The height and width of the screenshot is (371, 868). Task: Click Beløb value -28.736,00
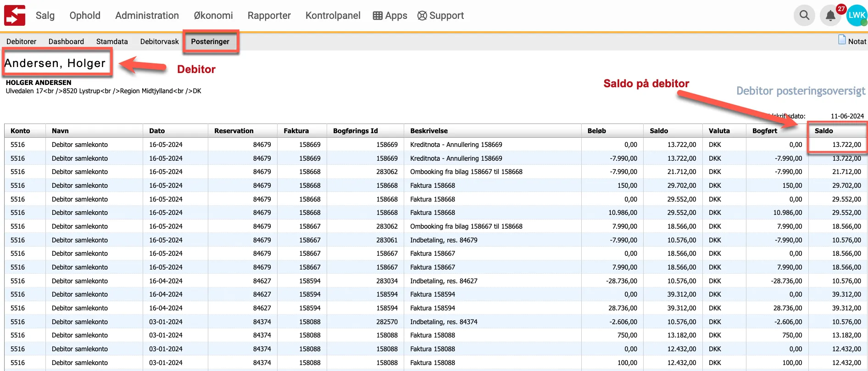621,281
